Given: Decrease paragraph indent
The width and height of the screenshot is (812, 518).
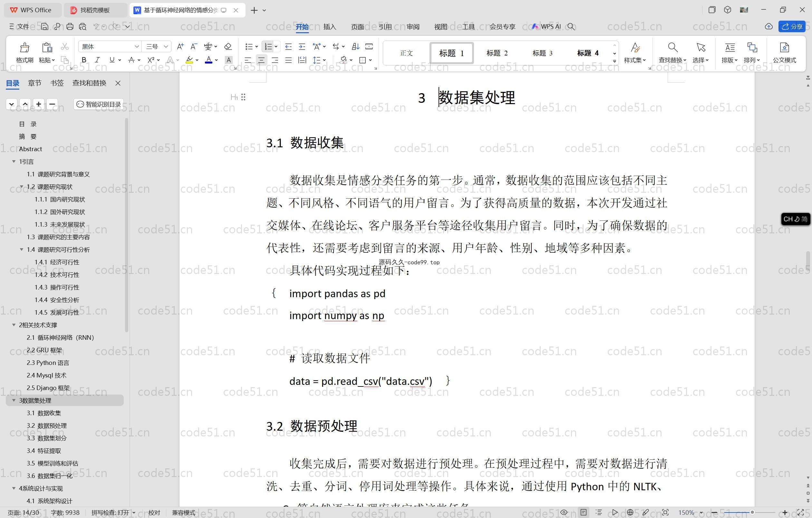Looking at the screenshot, I should coord(288,46).
